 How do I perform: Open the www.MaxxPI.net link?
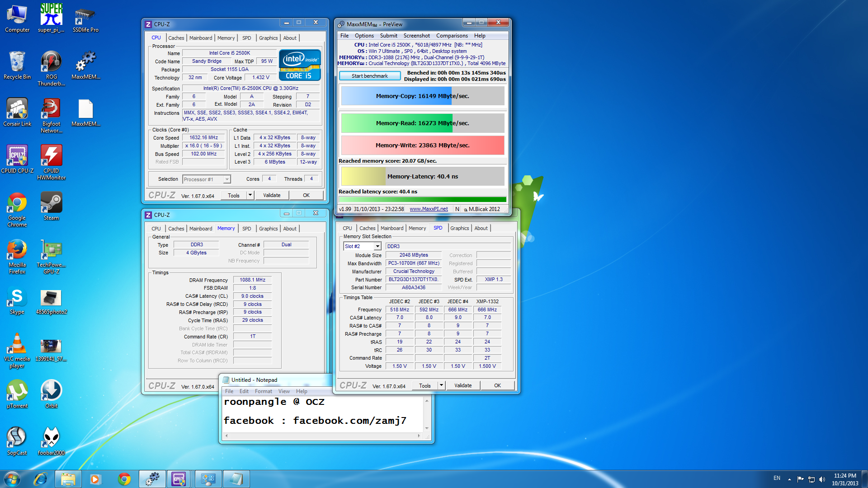[428, 209]
